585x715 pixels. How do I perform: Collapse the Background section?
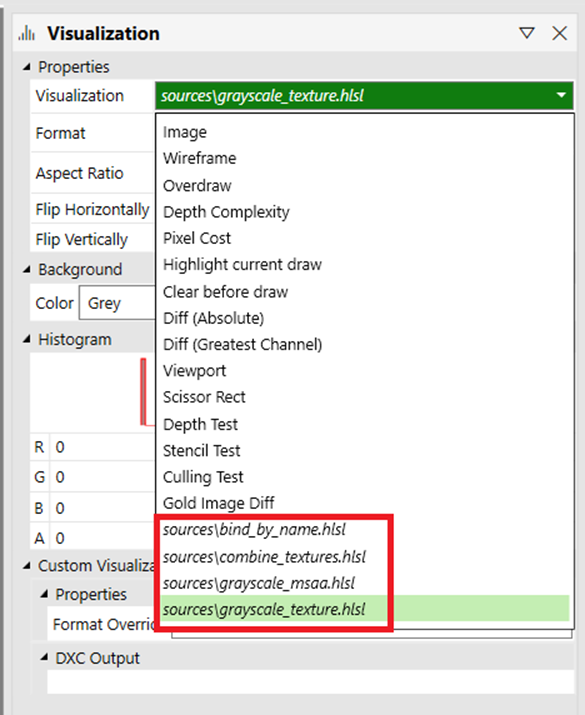coord(27,269)
